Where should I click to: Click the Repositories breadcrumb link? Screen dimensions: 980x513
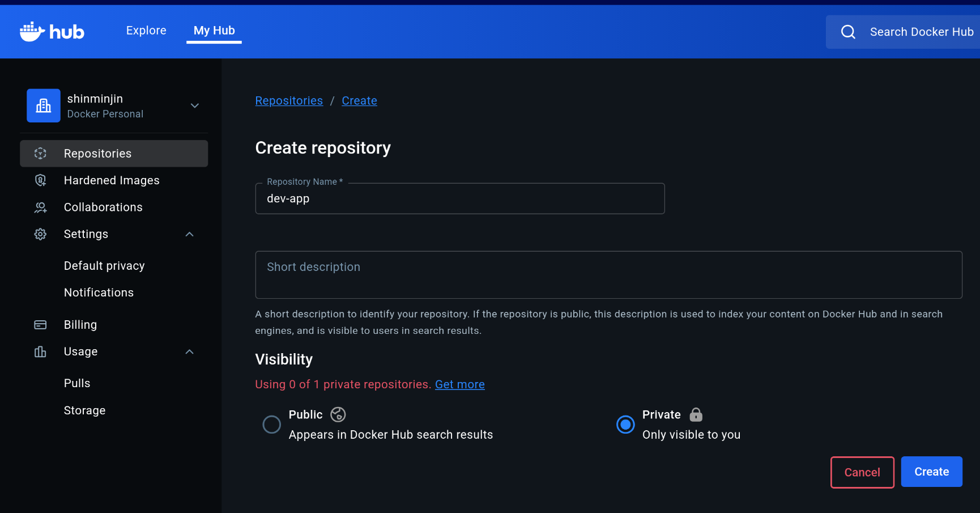289,101
